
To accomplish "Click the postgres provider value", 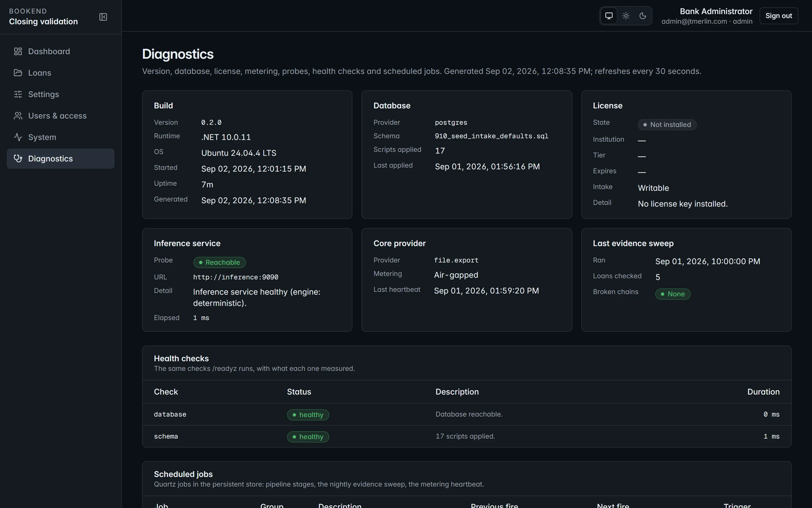I will (451, 123).
